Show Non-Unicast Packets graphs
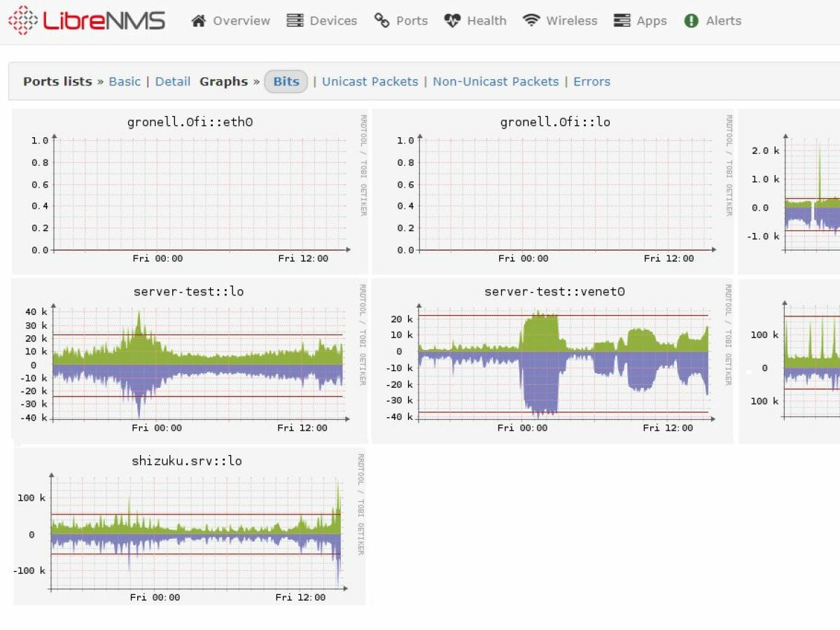The height and width of the screenshot is (630, 840). tap(496, 81)
